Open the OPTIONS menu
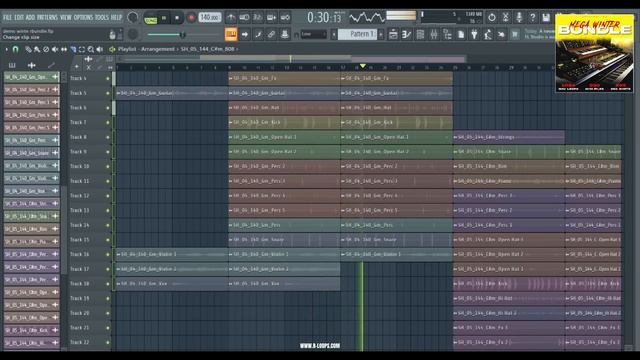The height and width of the screenshot is (360, 640). [83, 18]
